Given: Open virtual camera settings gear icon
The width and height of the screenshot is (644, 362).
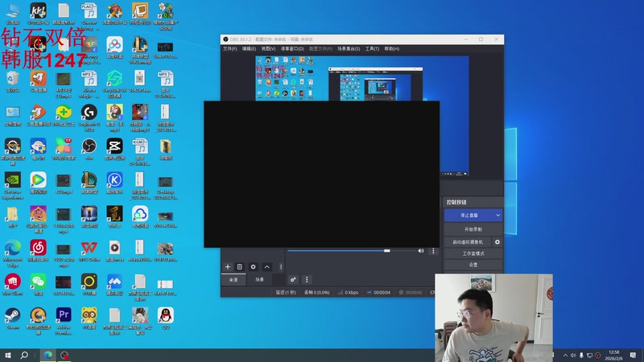Looking at the screenshot, I should coord(497,242).
